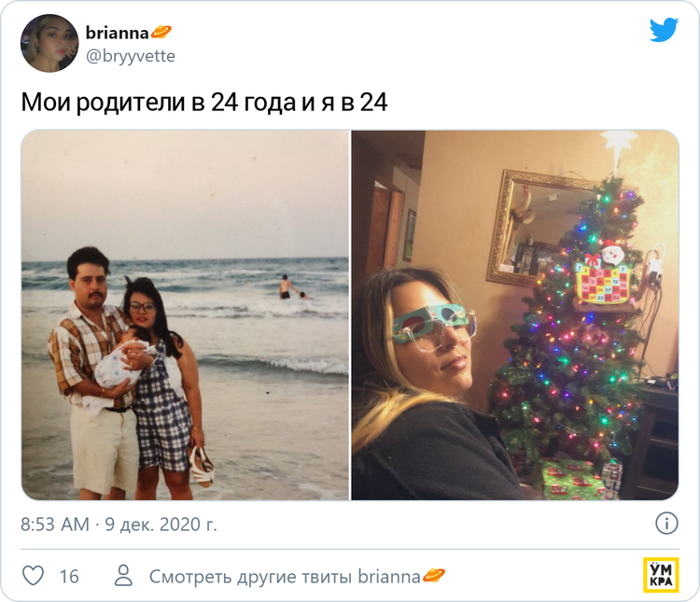Open the brianna display name
The width and height of the screenshot is (700, 602).
(x=117, y=33)
